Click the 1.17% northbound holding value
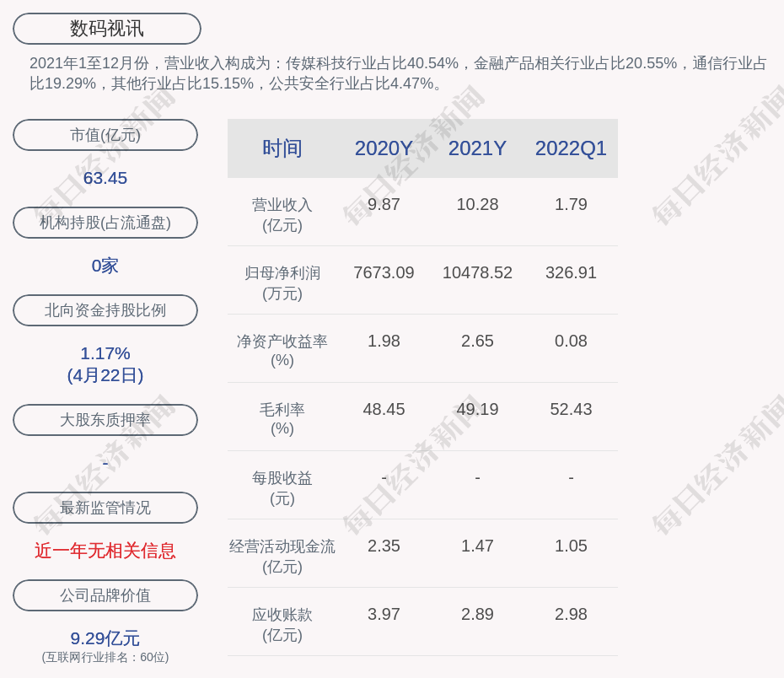 [105, 353]
